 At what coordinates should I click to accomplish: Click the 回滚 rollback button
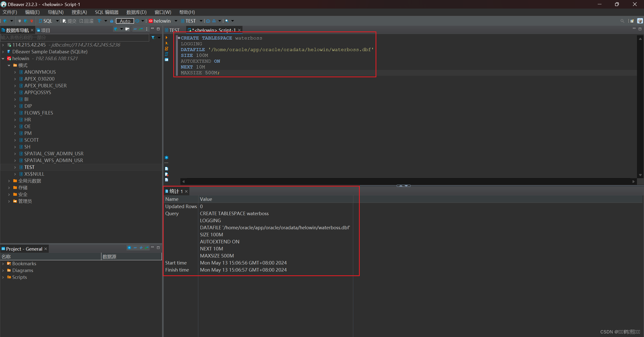click(87, 21)
